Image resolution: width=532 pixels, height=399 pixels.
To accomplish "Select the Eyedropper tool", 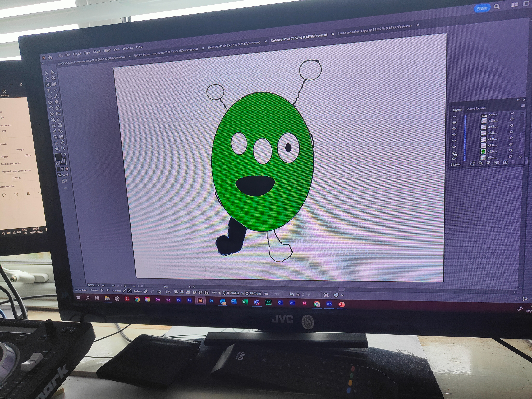I will click(x=55, y=131).
